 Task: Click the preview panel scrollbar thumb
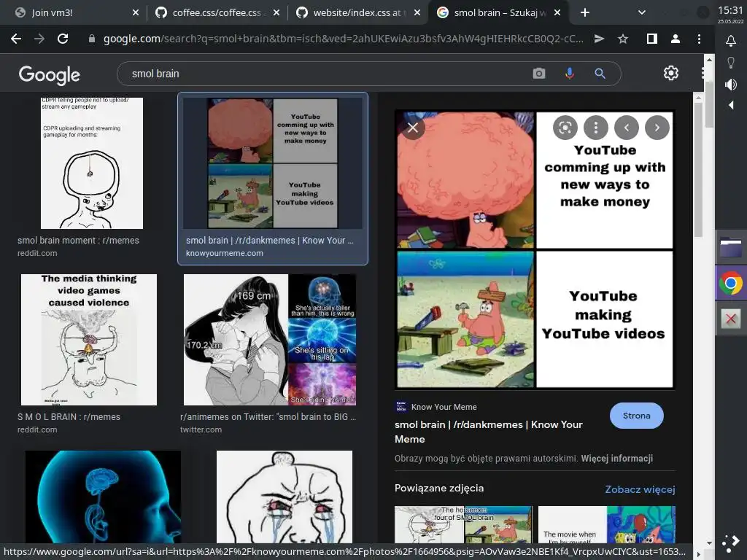click(698, 169)
